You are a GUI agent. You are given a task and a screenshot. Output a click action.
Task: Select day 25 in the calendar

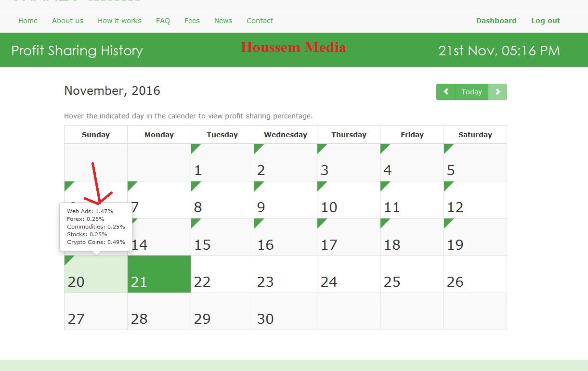point(412,274)
